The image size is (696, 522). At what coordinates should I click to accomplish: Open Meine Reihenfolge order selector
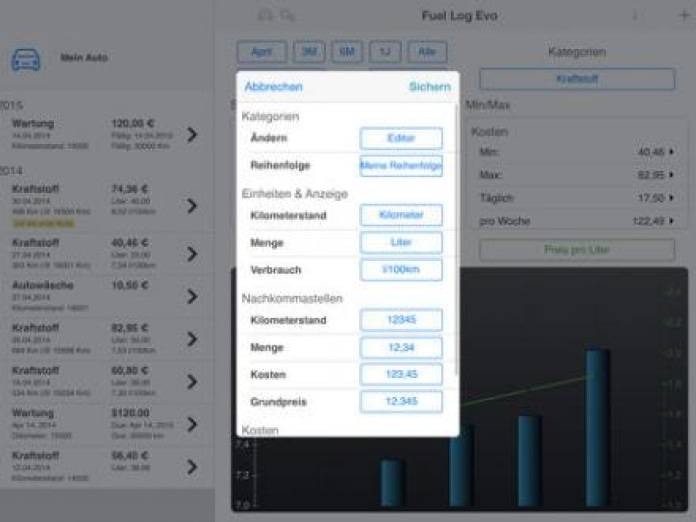coord(401,166)
